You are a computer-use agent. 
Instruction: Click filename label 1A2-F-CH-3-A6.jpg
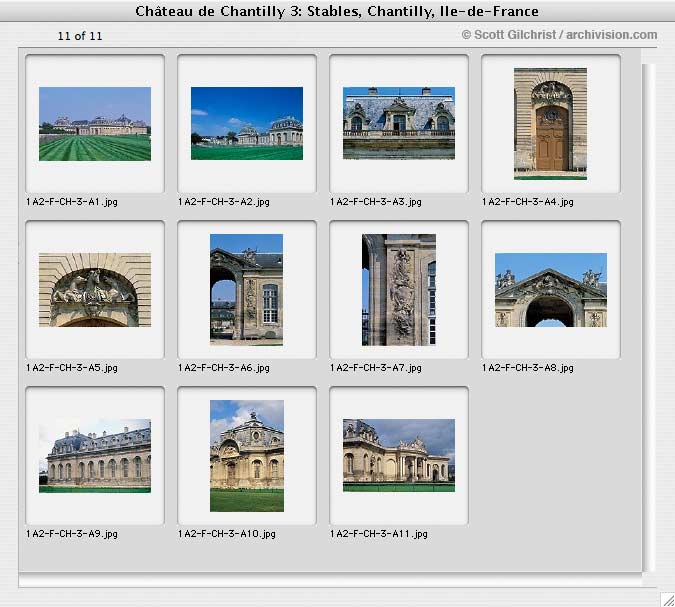223,368
